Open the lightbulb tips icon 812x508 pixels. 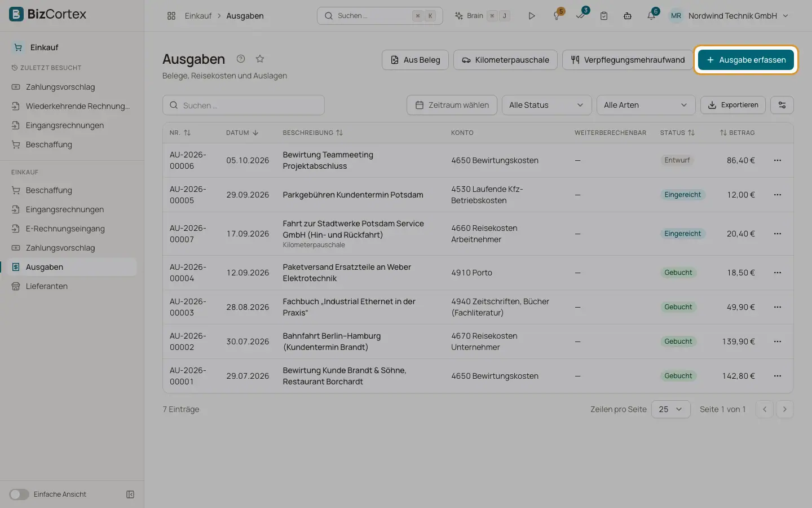[x=557, y=16]
